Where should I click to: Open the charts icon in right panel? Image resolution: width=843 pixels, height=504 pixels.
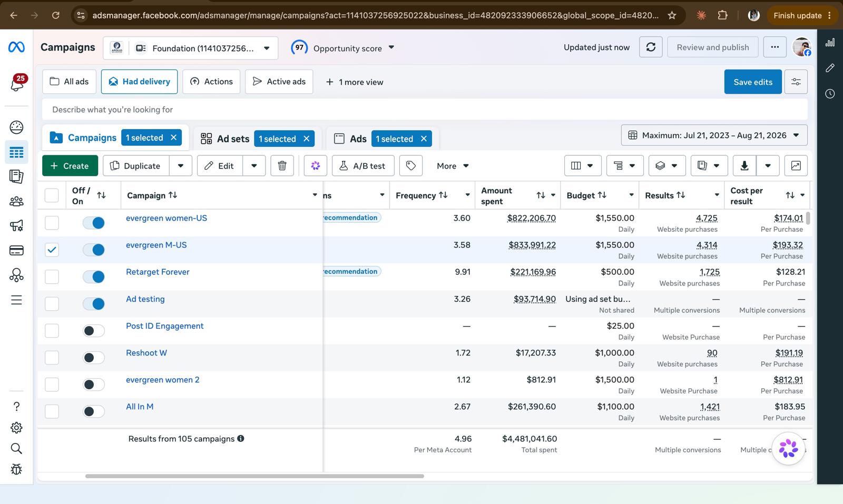click(830, 43)
